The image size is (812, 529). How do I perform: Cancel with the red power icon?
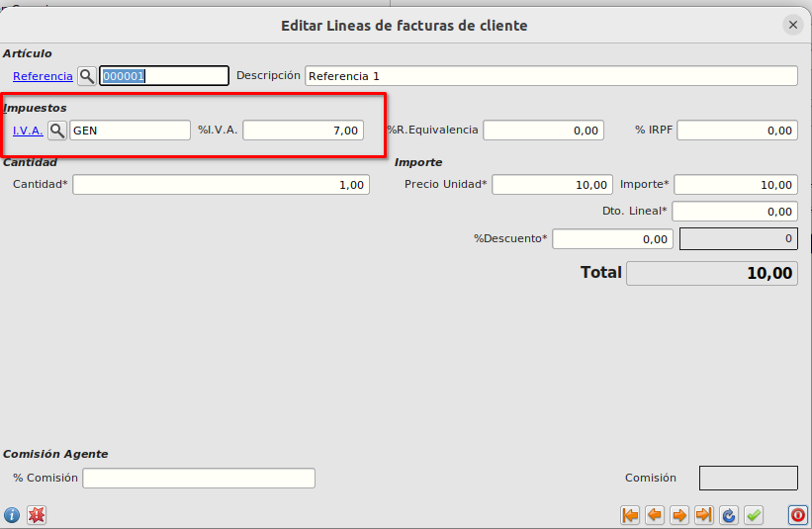coord(797,515)
